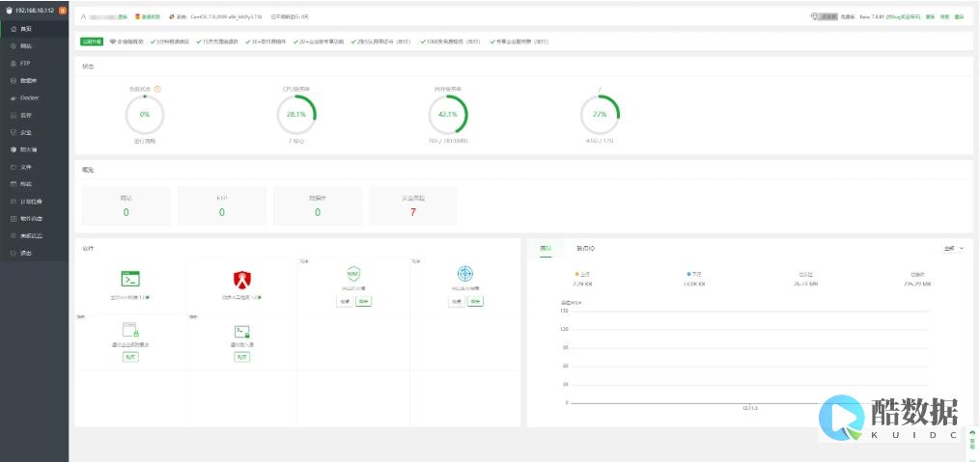Open the red shield software icon
This screenshot has height=462, width=980.
[x=242, y=279]
